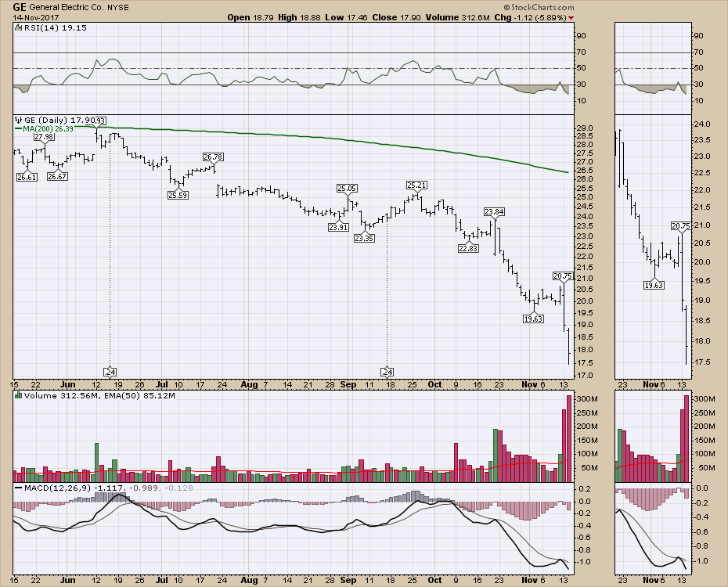The image size is (728, 587).
Task: Click the 26.78 price high annotation
Action: point(213,157)
